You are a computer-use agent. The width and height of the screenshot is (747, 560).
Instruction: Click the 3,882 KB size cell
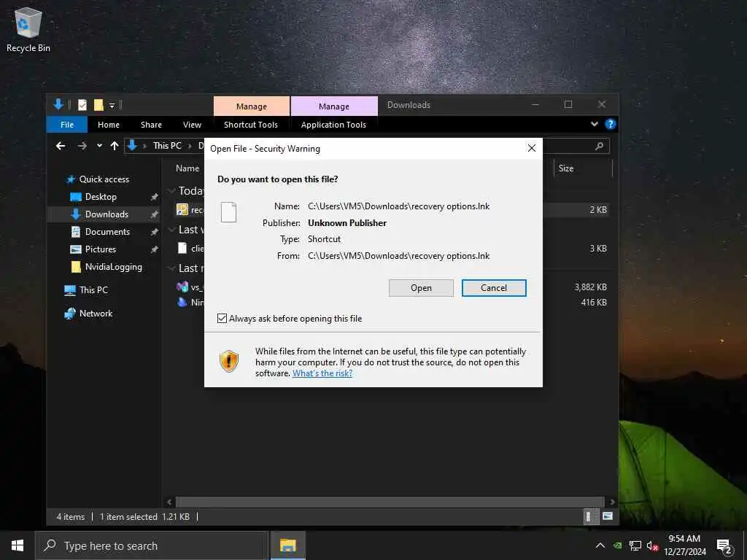click(590, 287)
